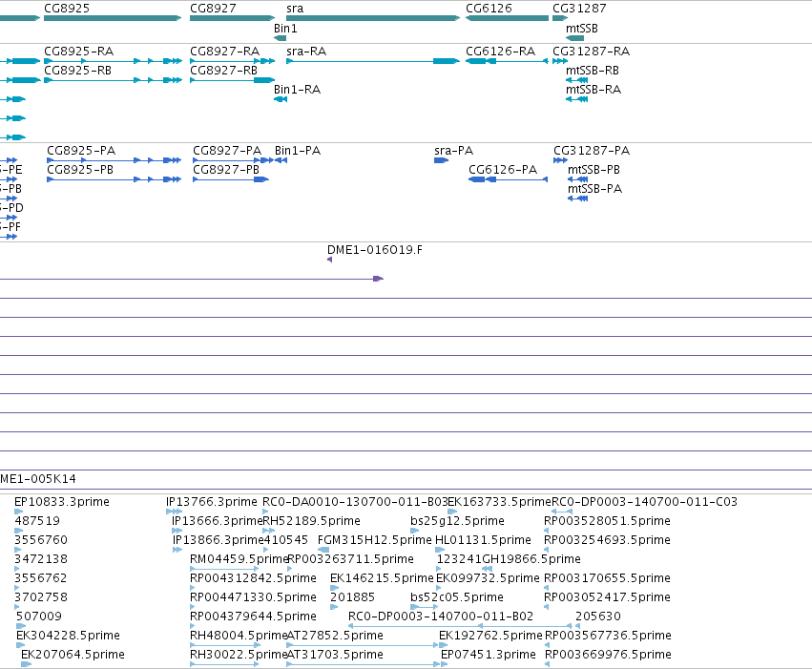This screenshot has height=669, width=812.
Task: Click the RP004312842.5prime label
Action: point(253,578)
